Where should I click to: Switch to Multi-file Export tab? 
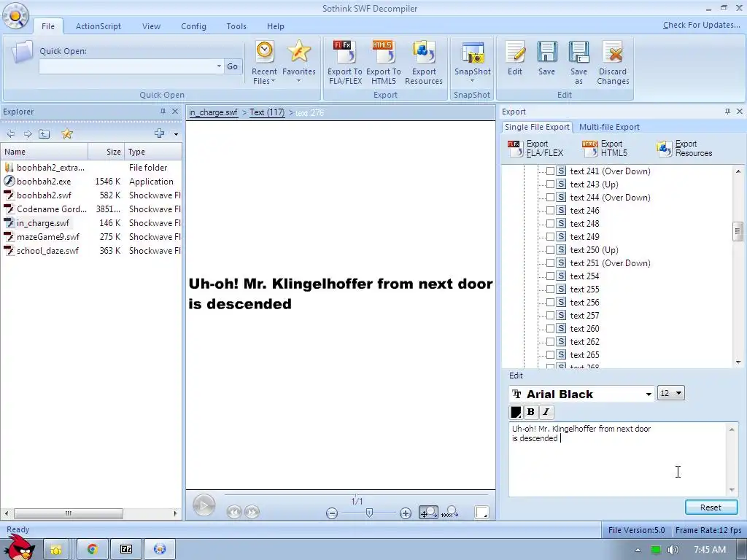coord(609,127)
